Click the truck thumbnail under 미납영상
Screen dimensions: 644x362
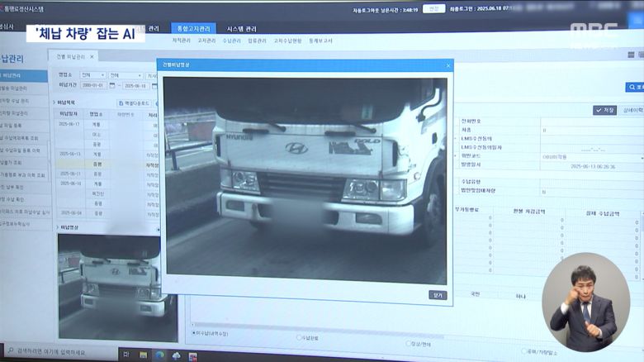point(118,288)
